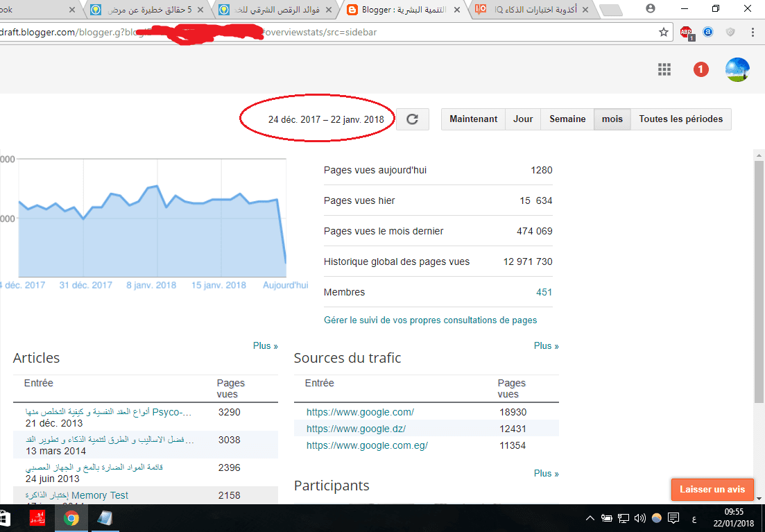Open the battery status tray icon

tap(606, 518)
